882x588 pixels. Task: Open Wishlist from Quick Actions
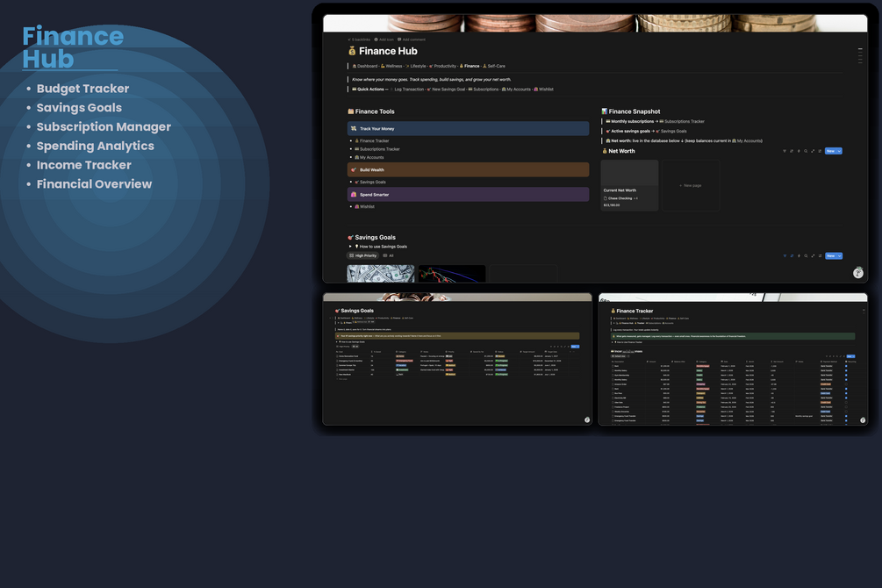(544, 90)
